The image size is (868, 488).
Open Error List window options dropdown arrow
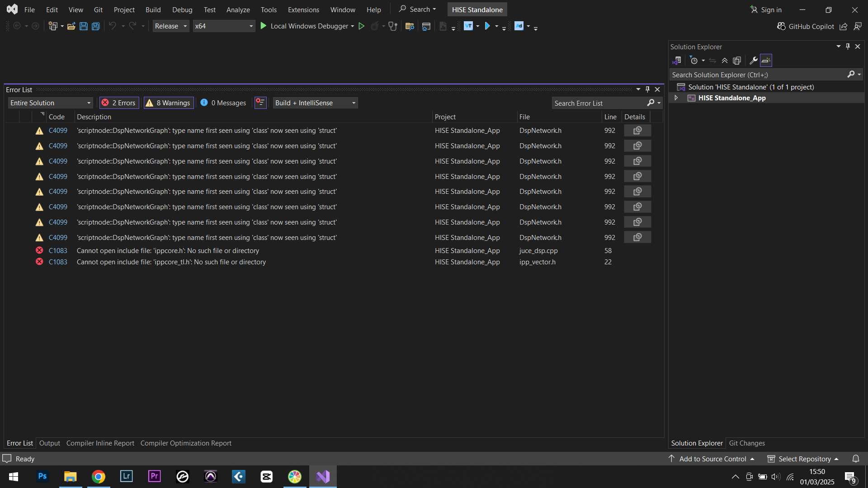(638, 89)
